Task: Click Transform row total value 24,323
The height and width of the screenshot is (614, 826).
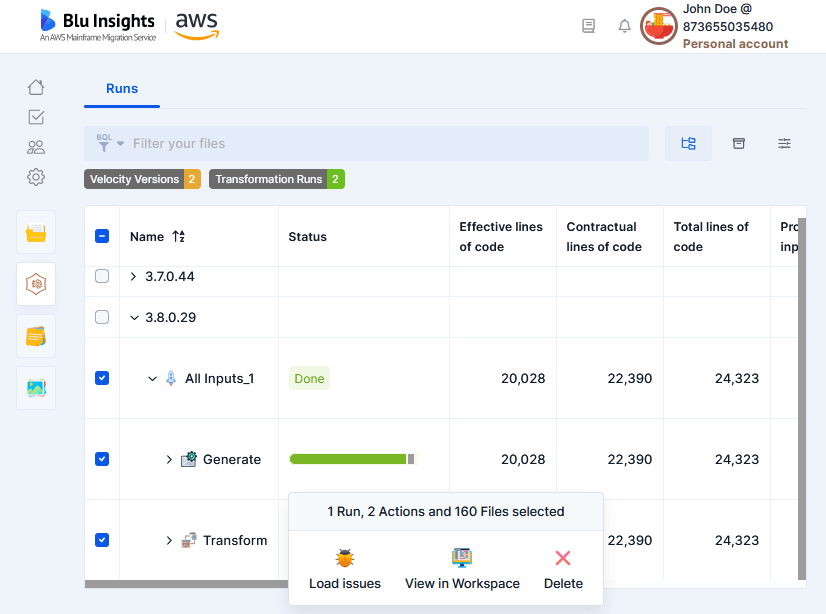Action: [x=737, y=541]
